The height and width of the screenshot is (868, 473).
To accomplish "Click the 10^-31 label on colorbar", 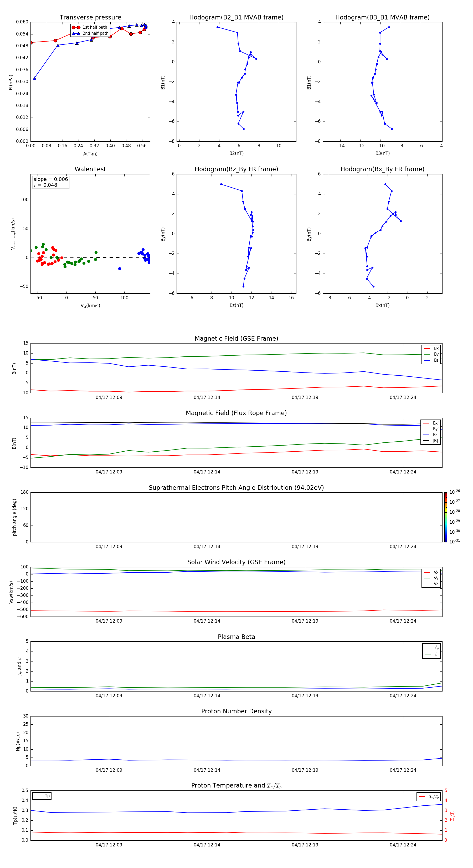I will pos(455,542).
